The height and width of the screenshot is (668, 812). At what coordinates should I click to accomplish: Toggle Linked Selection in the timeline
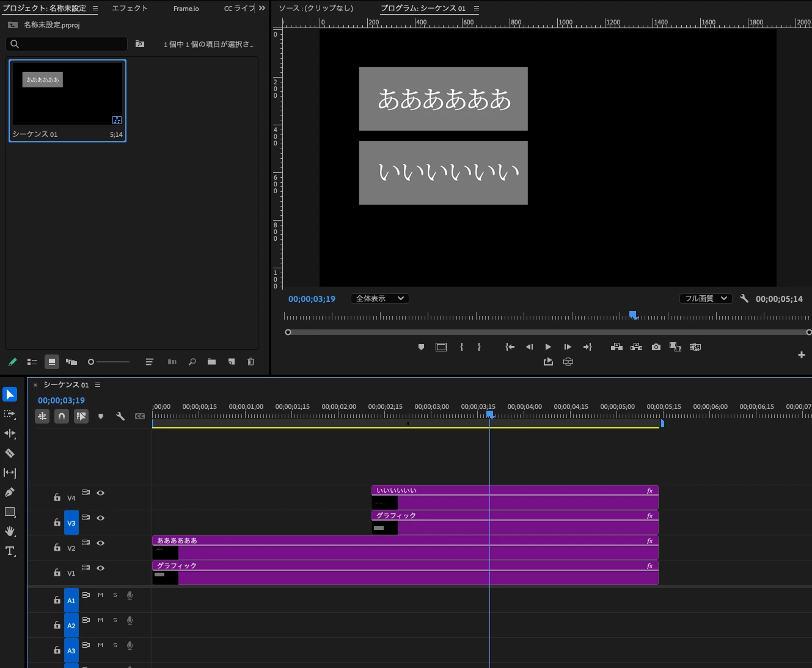(81, 416)
